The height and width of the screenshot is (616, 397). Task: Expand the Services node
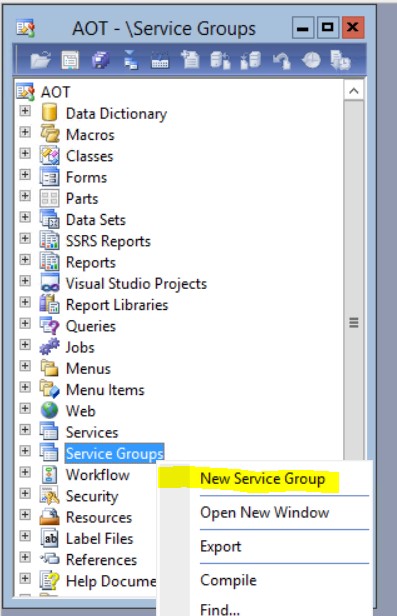pyautogui.click(x=25, y=429)
